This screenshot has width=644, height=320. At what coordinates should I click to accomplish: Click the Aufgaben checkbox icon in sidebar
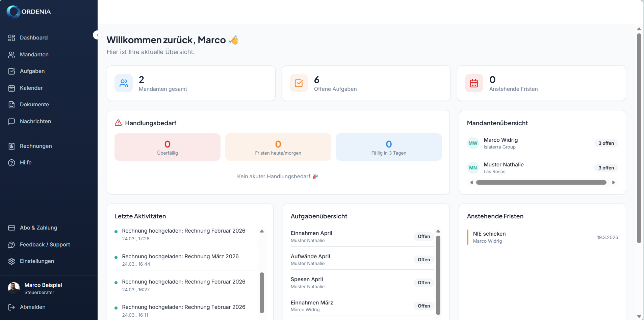[11, 71]
